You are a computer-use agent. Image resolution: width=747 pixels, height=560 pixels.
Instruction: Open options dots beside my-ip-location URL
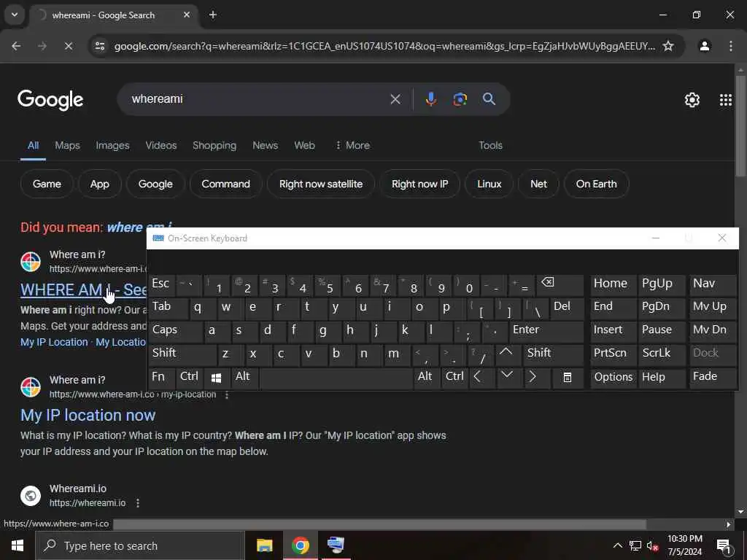click(227, 394)
